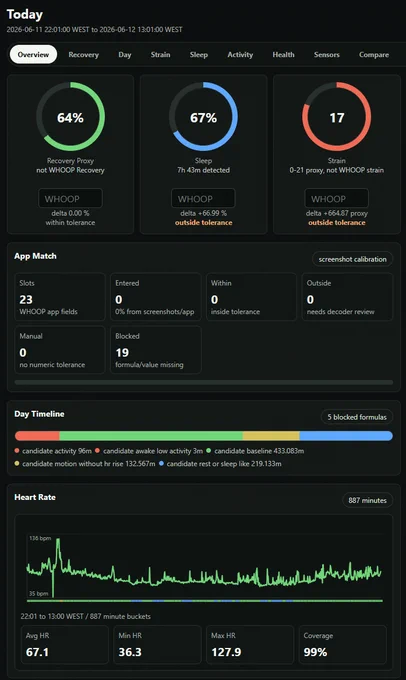Click the candidate baseline 433.083m legend entry
This screenshot has width=406, height=680.
click(255, 451)
